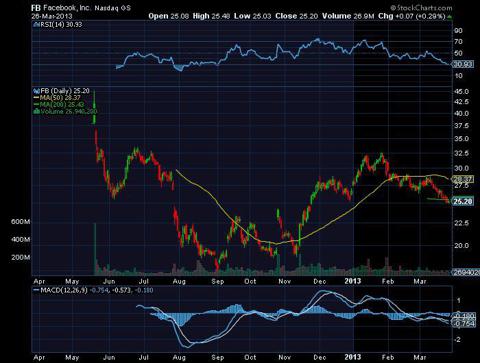Click the yellow 28.37 MA price tag
This screenshot has width=480, height=363.
[462, 179]
